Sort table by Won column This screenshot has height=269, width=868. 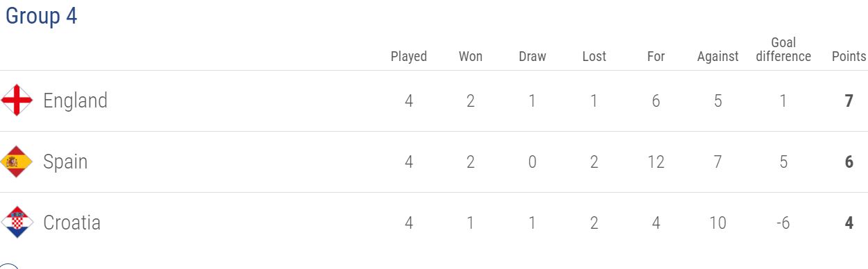click(470, 56)
